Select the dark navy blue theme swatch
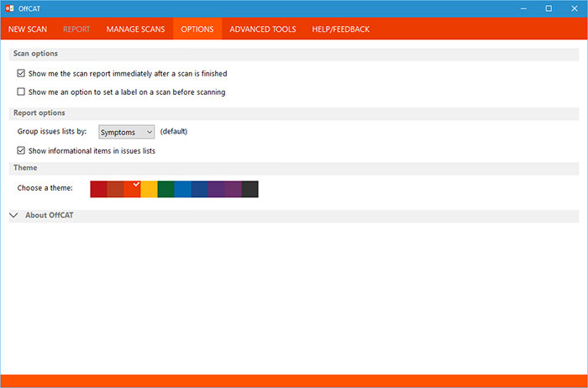This screenshot has height=388, width=588. (x=200, y=189)
